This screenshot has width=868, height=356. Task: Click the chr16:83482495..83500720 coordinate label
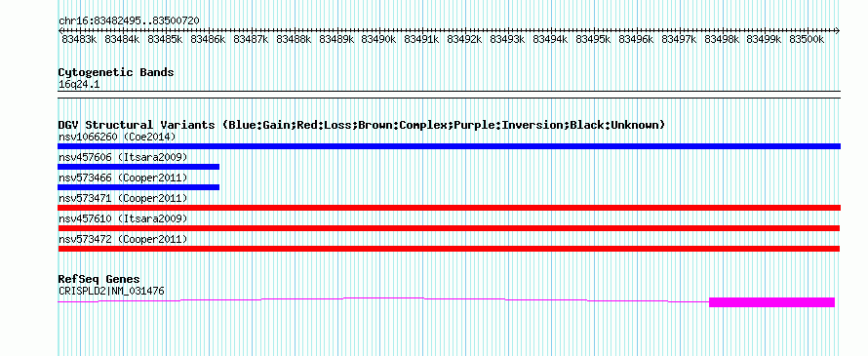[129, 21]
